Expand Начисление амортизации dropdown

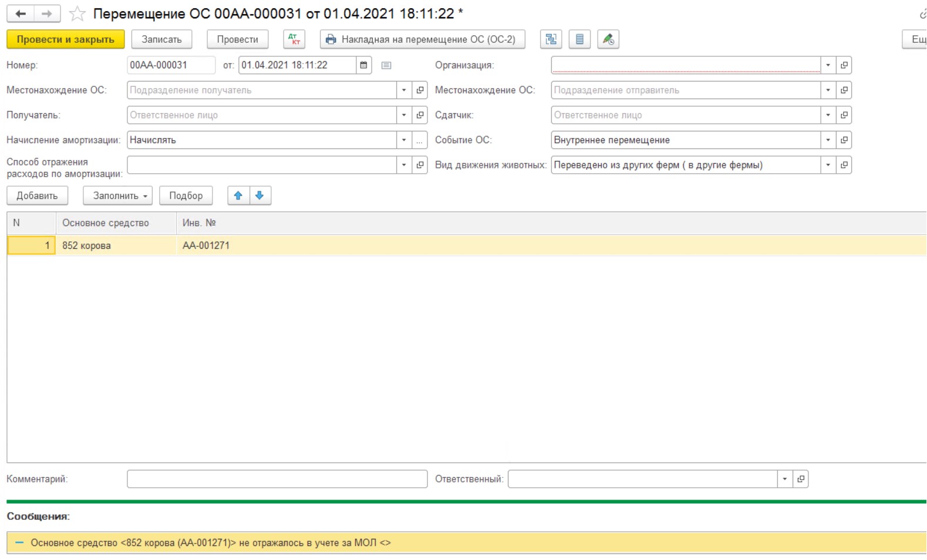pyautogui.click(x=404, y=140)
